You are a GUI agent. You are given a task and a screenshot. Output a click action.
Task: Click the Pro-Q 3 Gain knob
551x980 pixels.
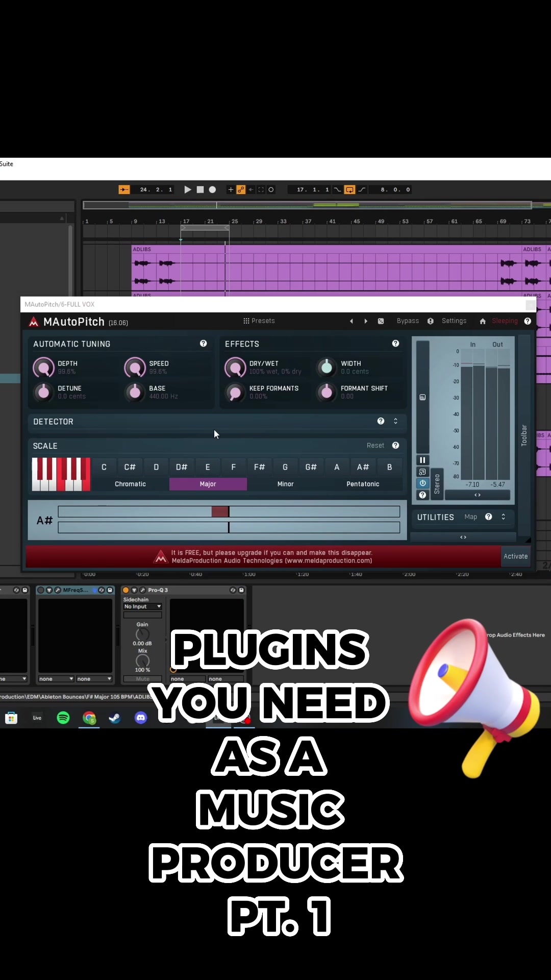[142, 634]
